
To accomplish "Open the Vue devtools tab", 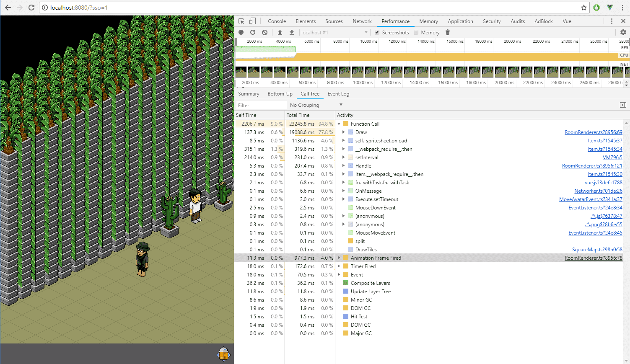I will 567,21.
